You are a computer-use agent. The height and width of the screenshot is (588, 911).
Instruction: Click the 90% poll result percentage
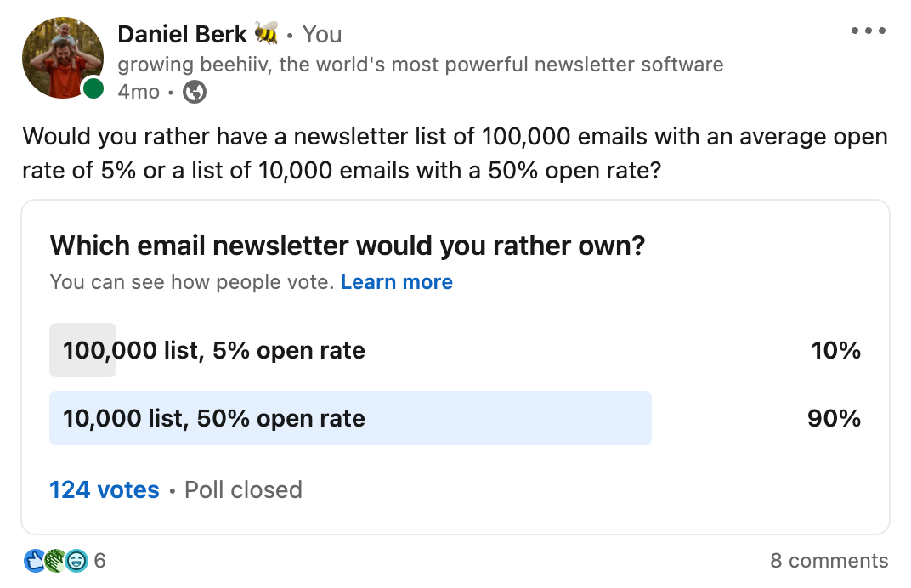click(834, 418)
